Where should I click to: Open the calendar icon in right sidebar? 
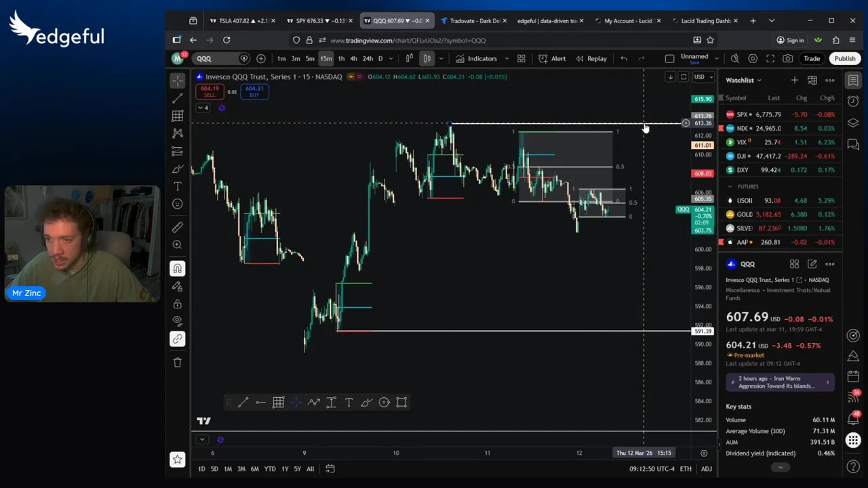(x=853, y=376)
